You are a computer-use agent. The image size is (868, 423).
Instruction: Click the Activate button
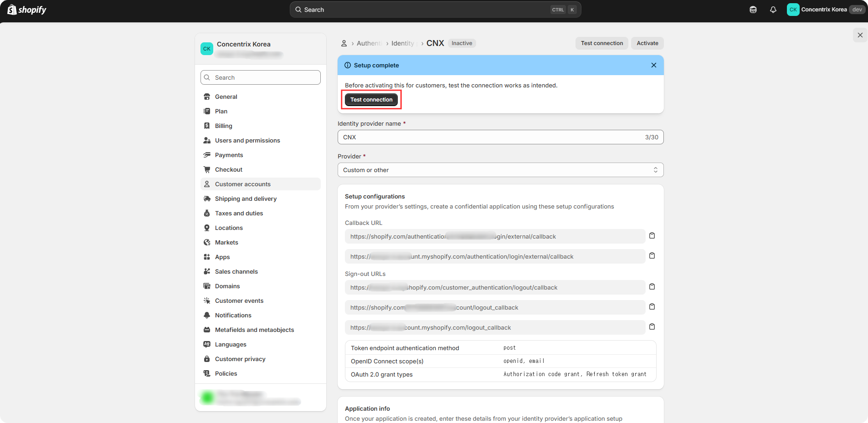click(647, 43)
